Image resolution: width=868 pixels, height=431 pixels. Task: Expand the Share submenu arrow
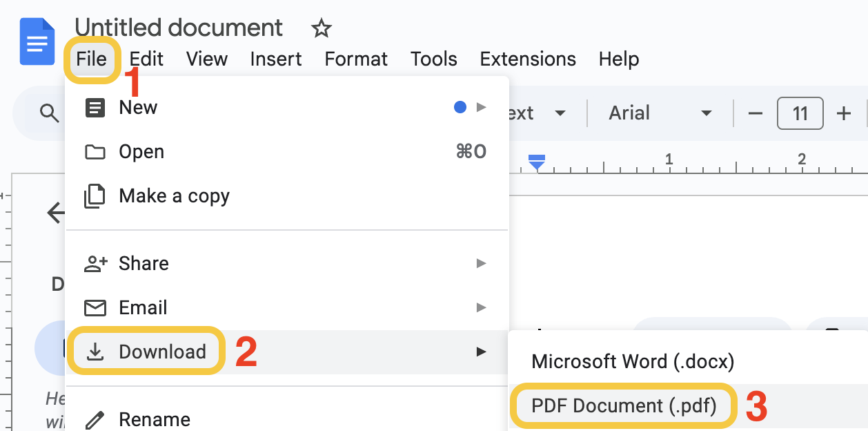coord(482,263)
